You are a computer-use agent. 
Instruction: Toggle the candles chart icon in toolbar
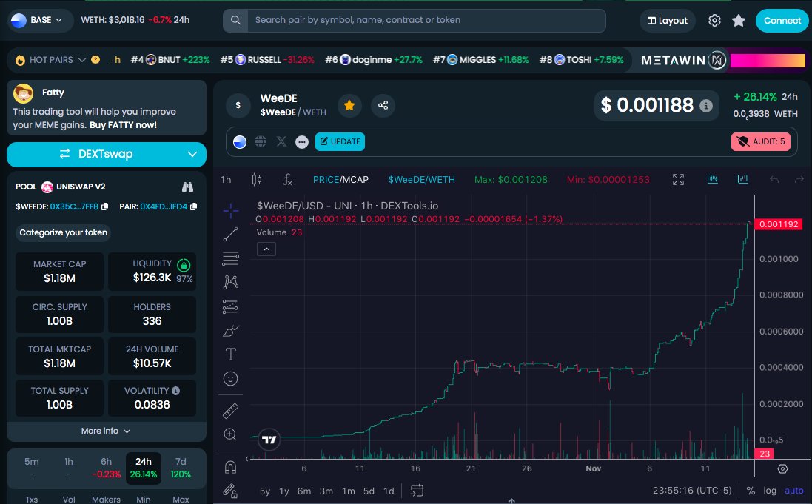(x=713, y=179)
